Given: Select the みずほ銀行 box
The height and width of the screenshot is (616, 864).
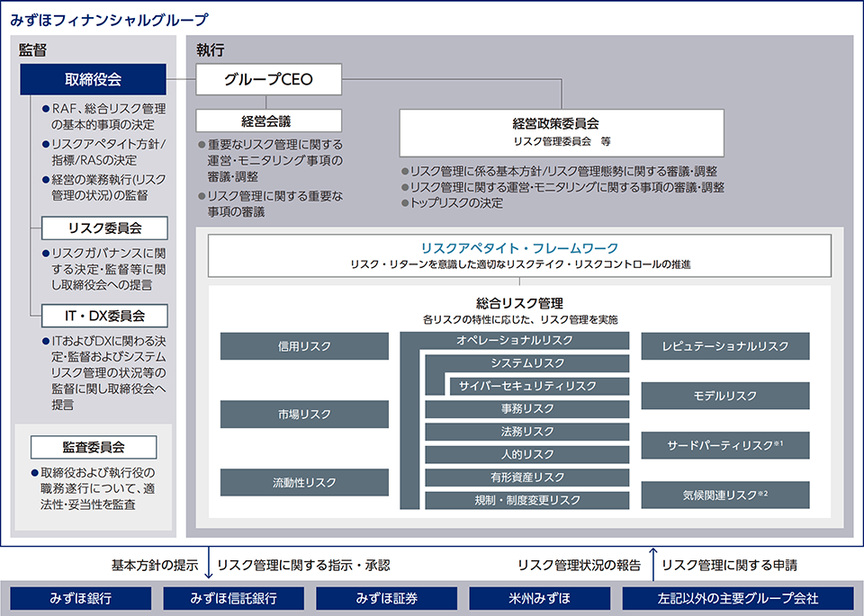Looking at the screenshot, I should tap(80, 598).
